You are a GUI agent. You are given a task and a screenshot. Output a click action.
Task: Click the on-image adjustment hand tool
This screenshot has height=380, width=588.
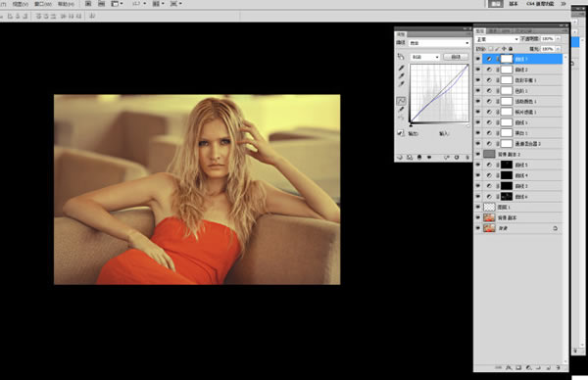(x=401, y=56)
